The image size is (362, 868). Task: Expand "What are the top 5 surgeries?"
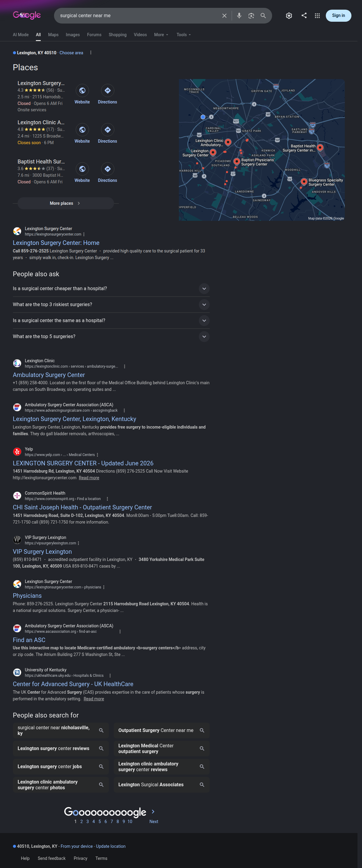tap(111, 336)
